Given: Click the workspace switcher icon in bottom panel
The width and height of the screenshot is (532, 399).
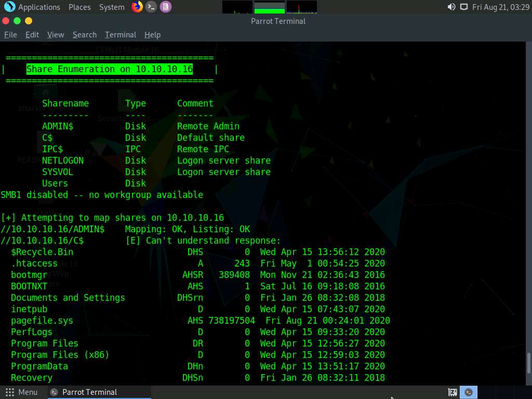Looking at the screenshot, I should coord(453,393).
